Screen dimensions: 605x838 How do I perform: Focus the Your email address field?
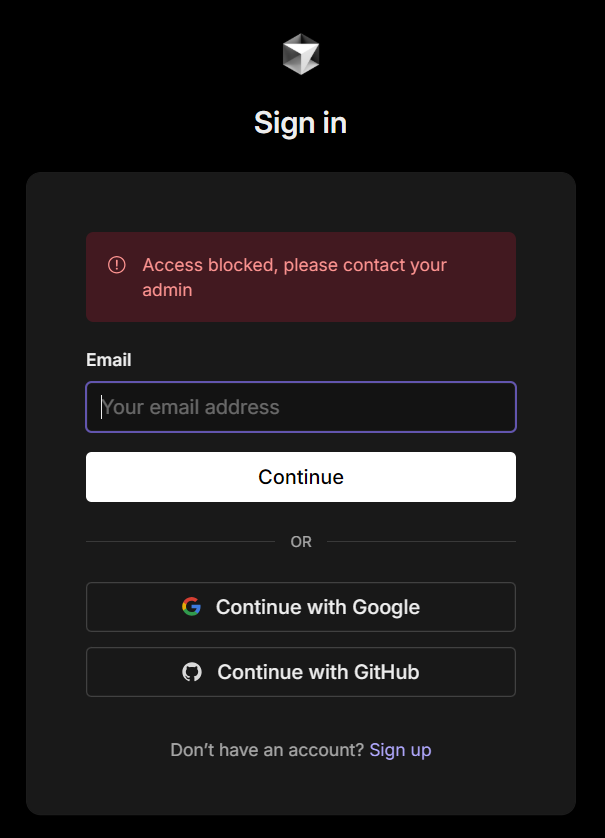coord(301,407)
